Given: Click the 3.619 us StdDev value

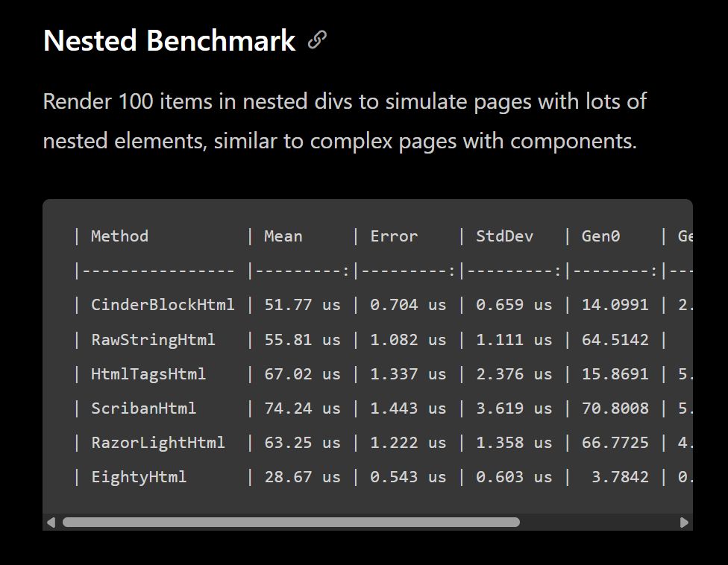Looking at the screenshot, I should click(514, 408).
